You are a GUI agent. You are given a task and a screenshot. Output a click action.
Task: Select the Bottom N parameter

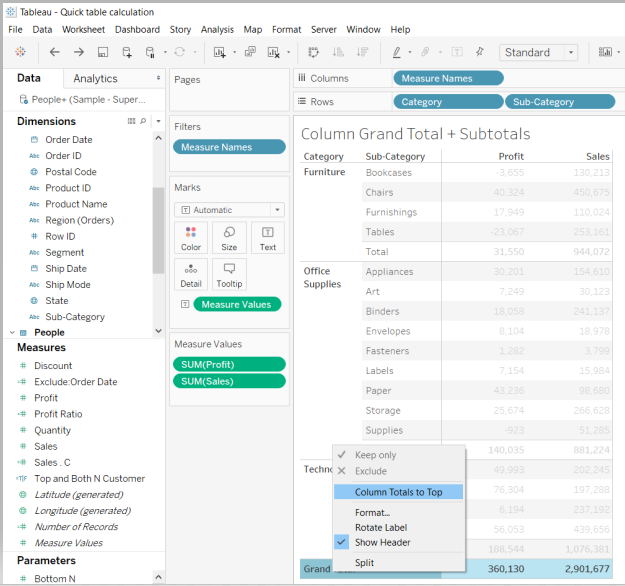pyautogui.click(x=55, y=578)
